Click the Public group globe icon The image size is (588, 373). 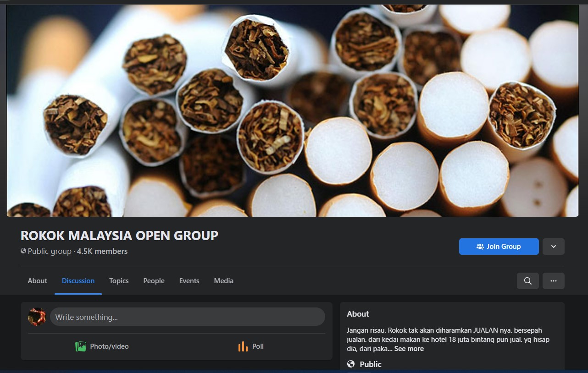point(23,251)
